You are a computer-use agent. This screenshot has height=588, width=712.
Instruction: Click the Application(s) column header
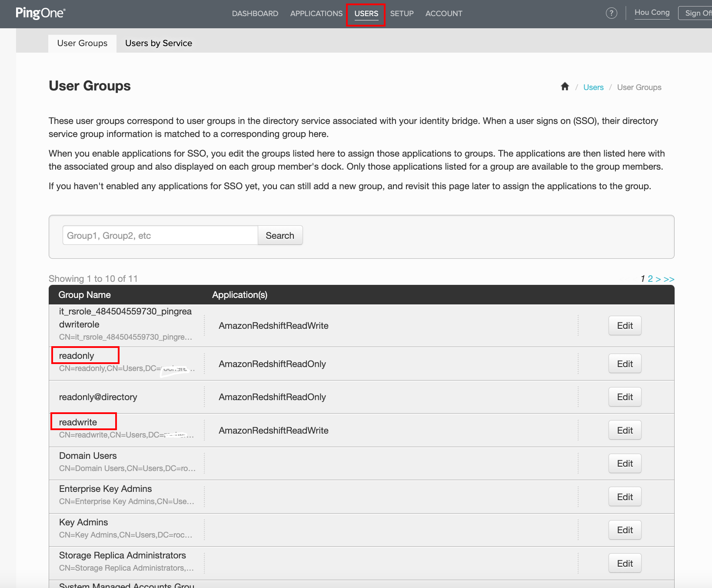(x=240, y=295)
